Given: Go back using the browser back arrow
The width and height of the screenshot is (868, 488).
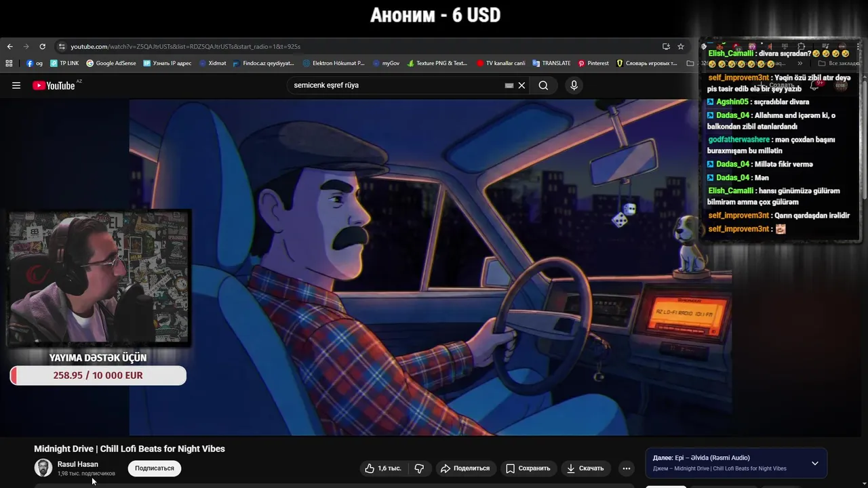Looking at the screenshot, I should [x=9, y=47].
